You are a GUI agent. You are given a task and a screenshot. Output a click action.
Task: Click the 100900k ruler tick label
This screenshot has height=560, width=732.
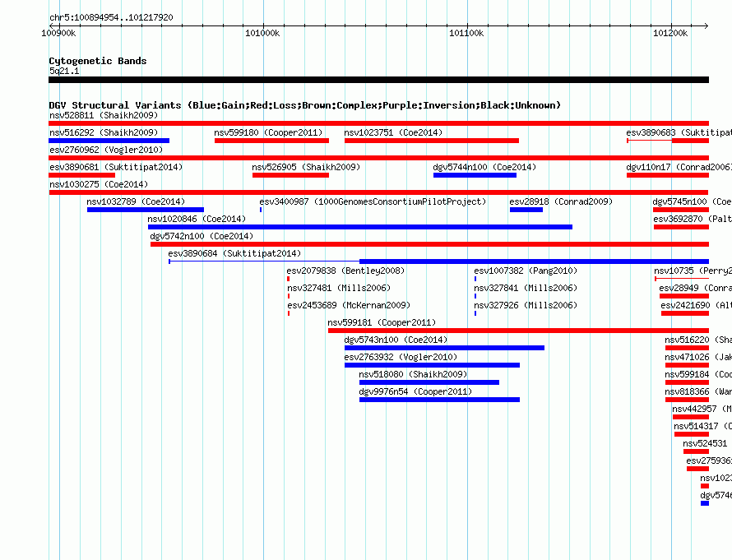coord(59,33)
